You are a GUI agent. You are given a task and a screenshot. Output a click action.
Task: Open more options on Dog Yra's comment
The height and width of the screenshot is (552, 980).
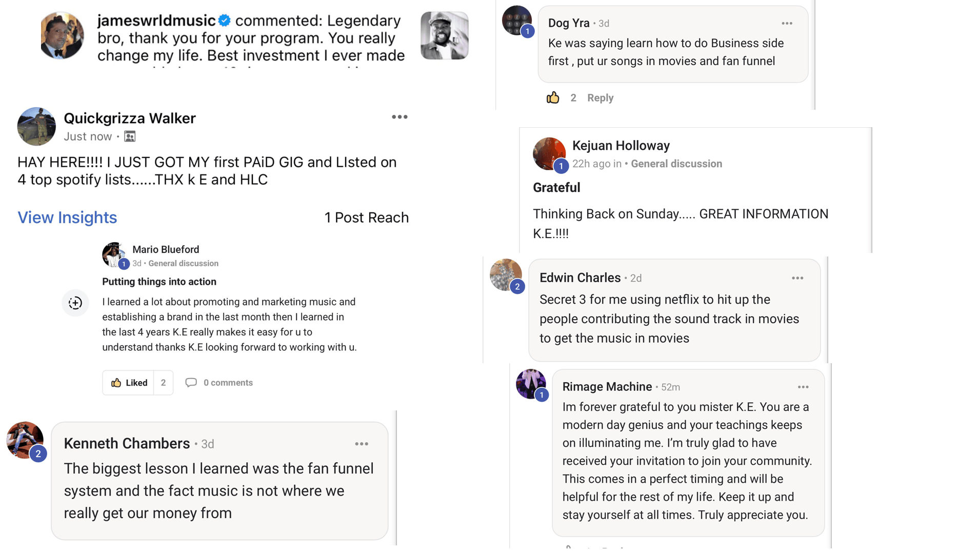787,24
